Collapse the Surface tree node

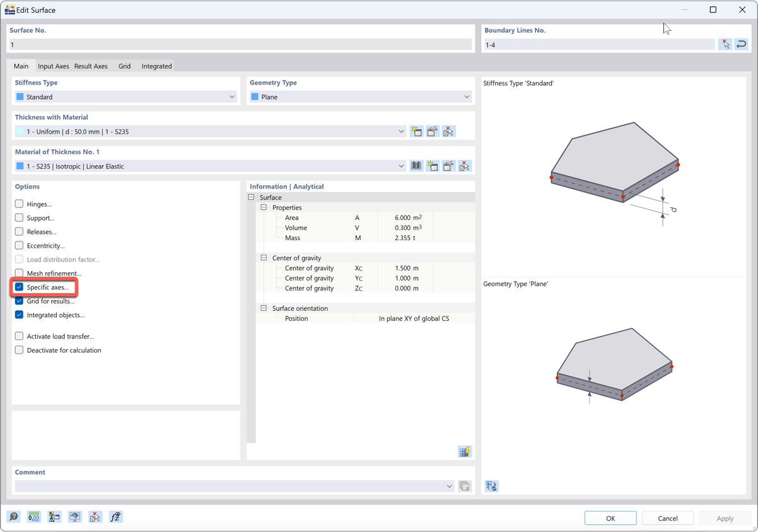coord(252,197)
